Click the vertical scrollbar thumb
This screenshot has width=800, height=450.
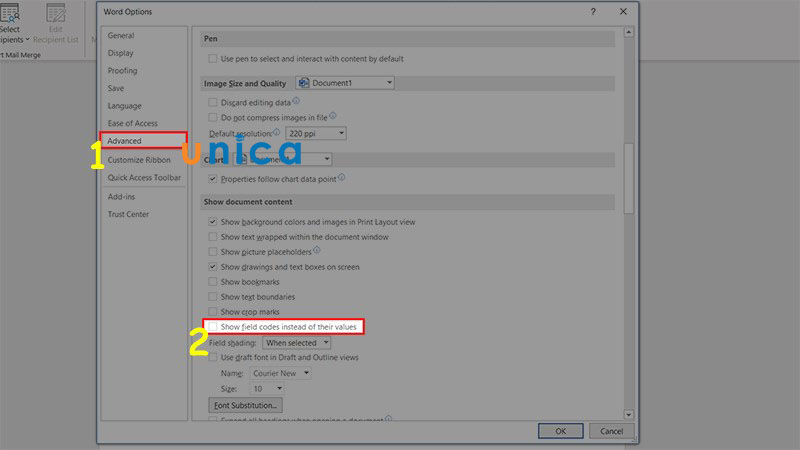[629, 178]
